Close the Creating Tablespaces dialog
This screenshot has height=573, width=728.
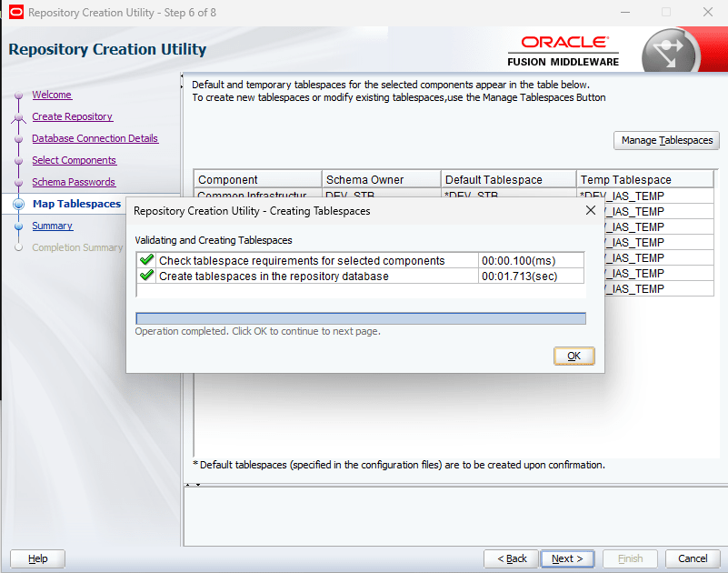(x=591, y=210)
